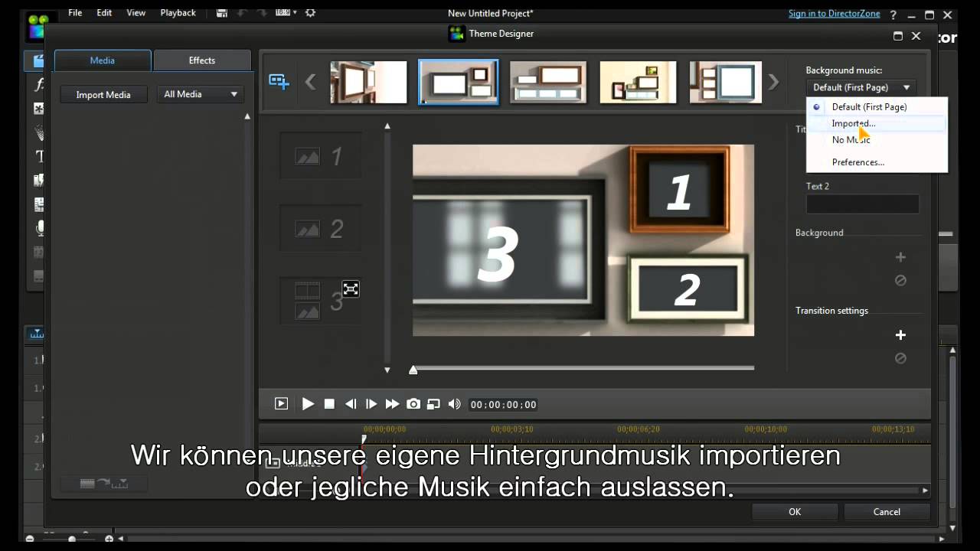Stop the theme preview playback
Viewport: 980px width, 551px height.
pyautogui.click(x=329, y=404)
